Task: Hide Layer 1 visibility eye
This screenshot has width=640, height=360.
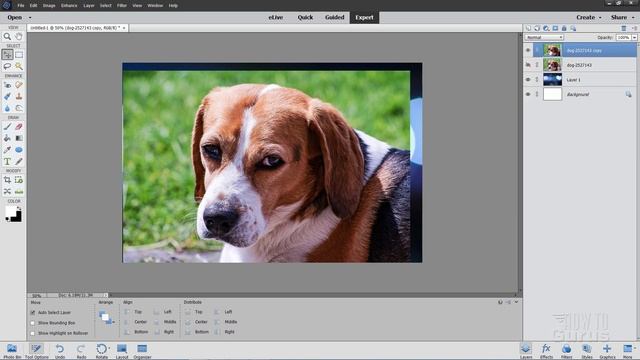Action: click(528, 80)
